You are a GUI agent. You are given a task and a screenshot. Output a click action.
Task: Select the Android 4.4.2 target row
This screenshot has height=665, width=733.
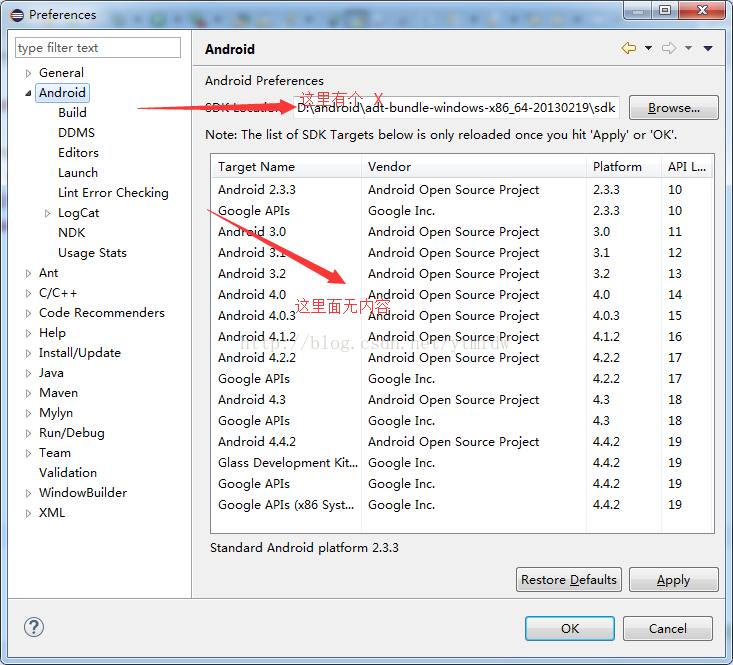(x=462, y=442)
